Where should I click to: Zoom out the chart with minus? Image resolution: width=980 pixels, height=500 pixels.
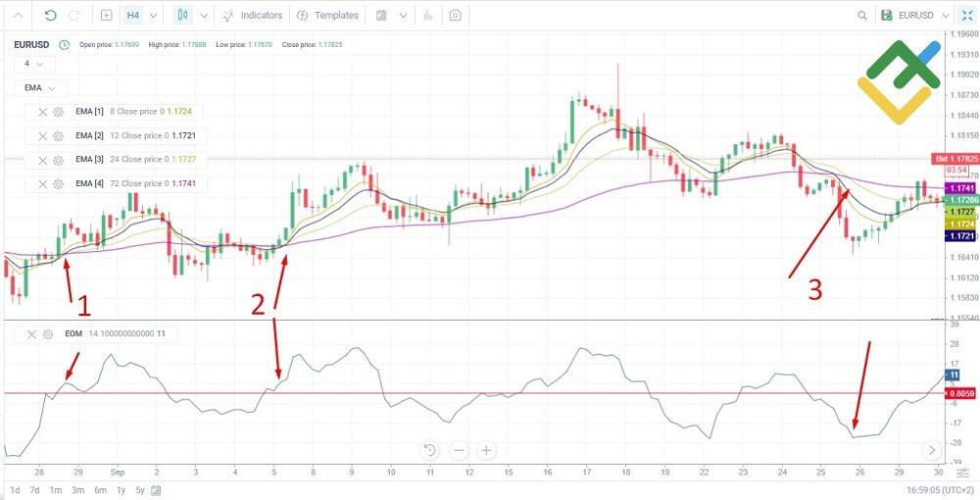(x=459, y=450)
